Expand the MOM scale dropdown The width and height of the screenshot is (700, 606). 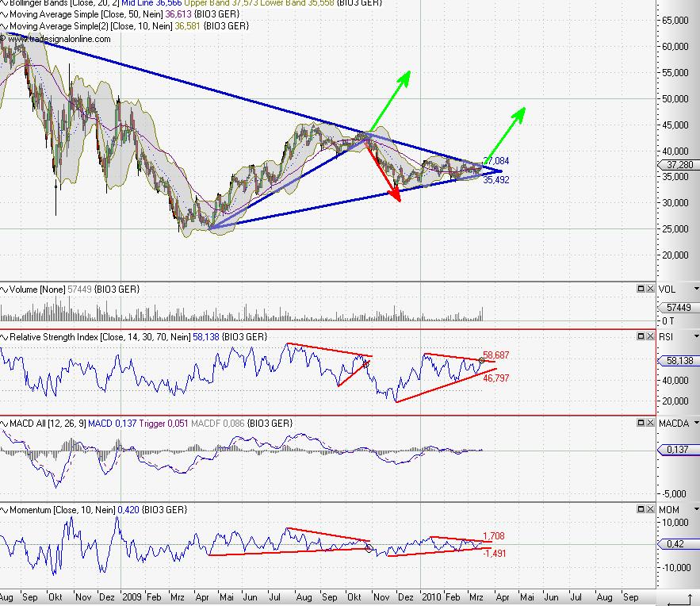[694, 509]
